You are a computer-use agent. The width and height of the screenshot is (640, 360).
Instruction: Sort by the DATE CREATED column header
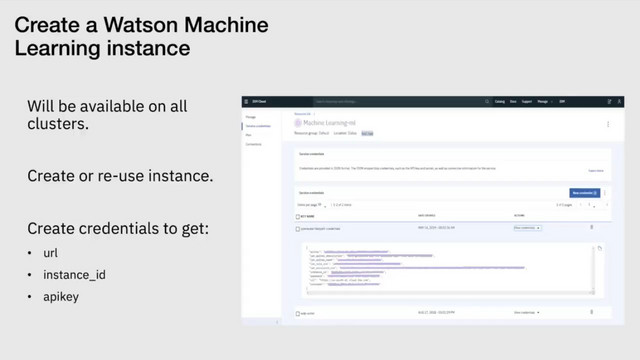[427, 216]
